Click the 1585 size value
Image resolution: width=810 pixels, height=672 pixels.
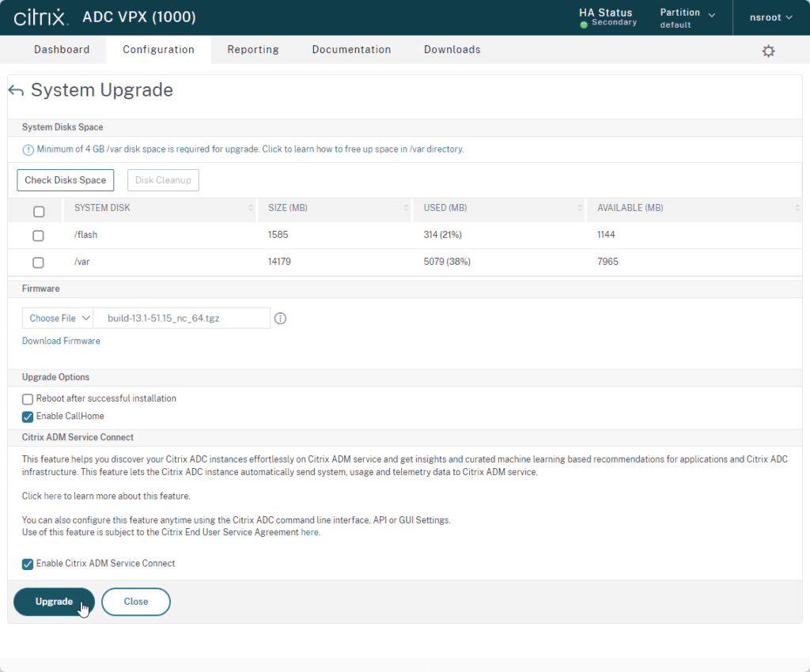tap(278, 235)
